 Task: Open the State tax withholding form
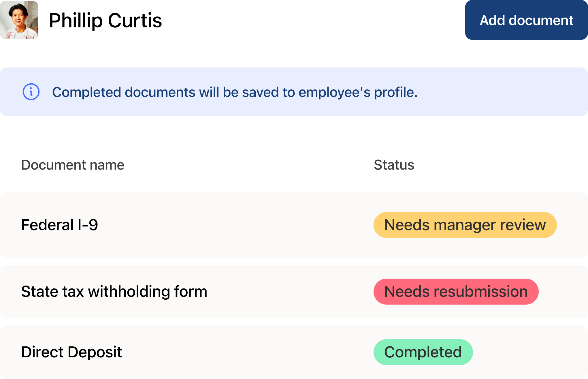(114, 292)
